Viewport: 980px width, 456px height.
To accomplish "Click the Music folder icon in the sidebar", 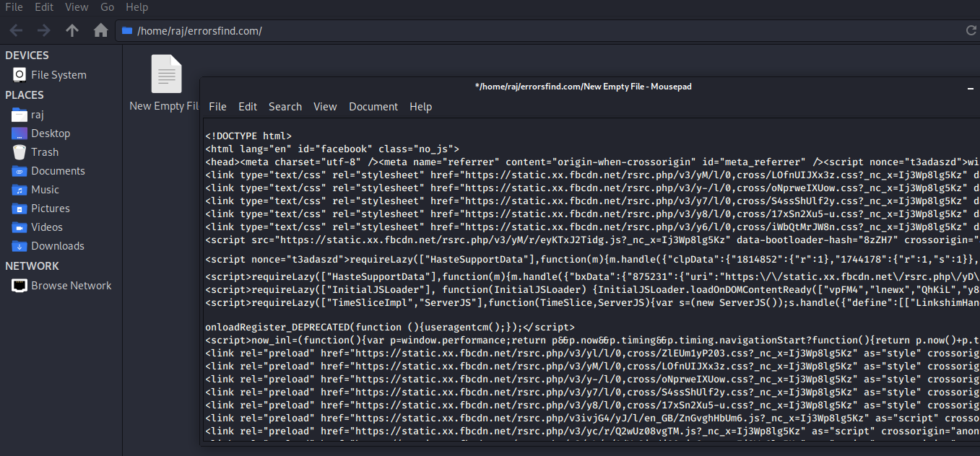I will click(19, 190).
